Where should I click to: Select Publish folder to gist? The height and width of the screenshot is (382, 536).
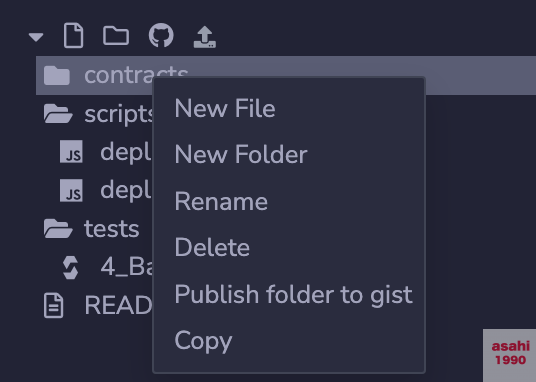tap(293, 294)
